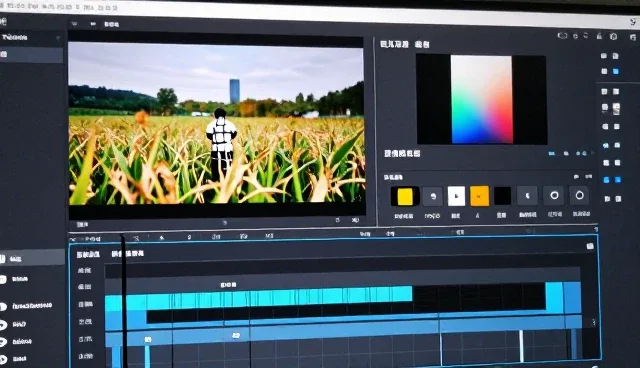Expand the arrow beside the preview panel title

(x=74, y=24)
